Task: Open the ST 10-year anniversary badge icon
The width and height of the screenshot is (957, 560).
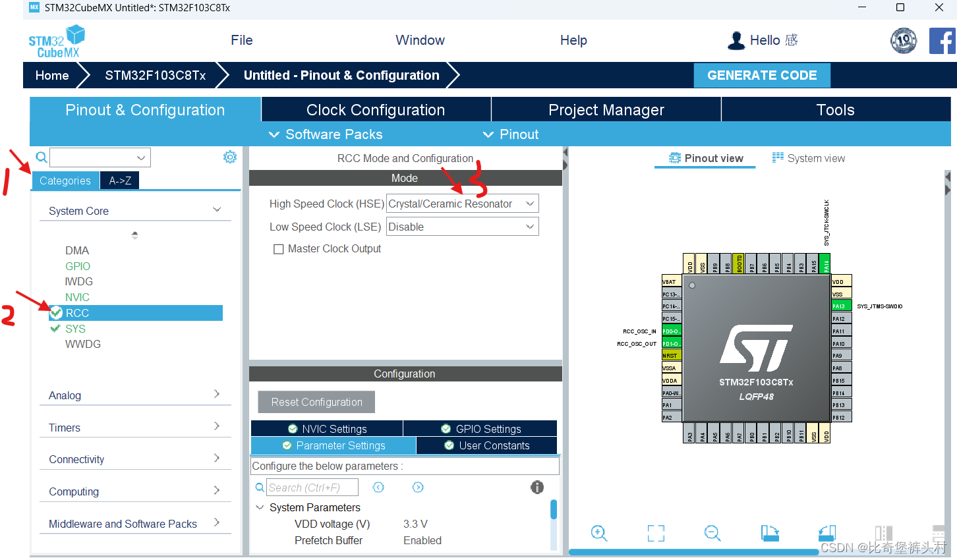Action: pyautogui.click(x=904, y=41)
